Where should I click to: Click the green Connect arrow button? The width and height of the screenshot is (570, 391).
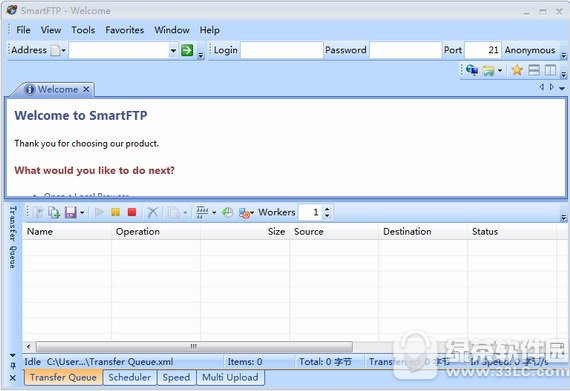click(187, 50)
